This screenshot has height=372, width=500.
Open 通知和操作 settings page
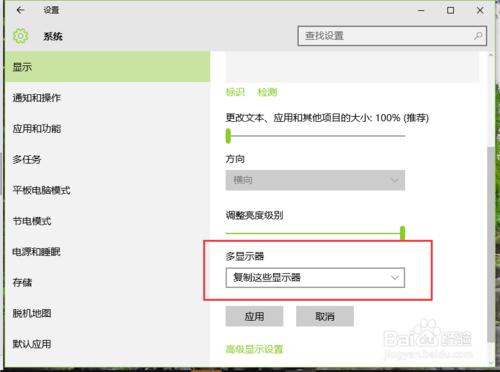(108, 98)
